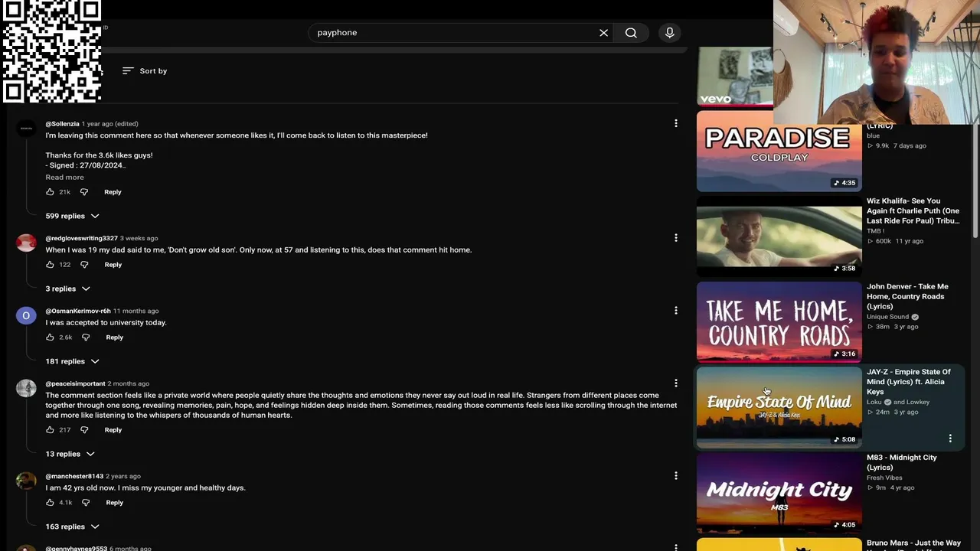Play the Empire State Of Mind thumbnail
Screen dimensions: 980x551
779,409
